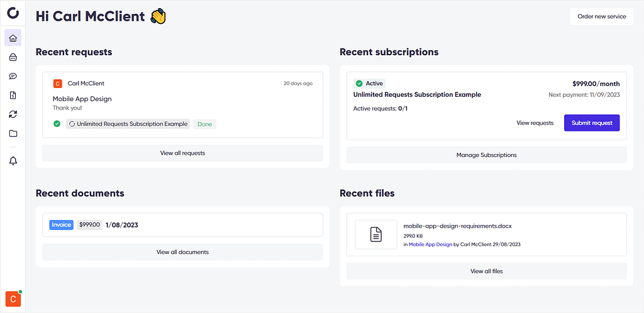The height and width of the screenshot is (313, 644).
Task: Click the Unlimited Requests Subscription Example heading
Action: point(417,95)
